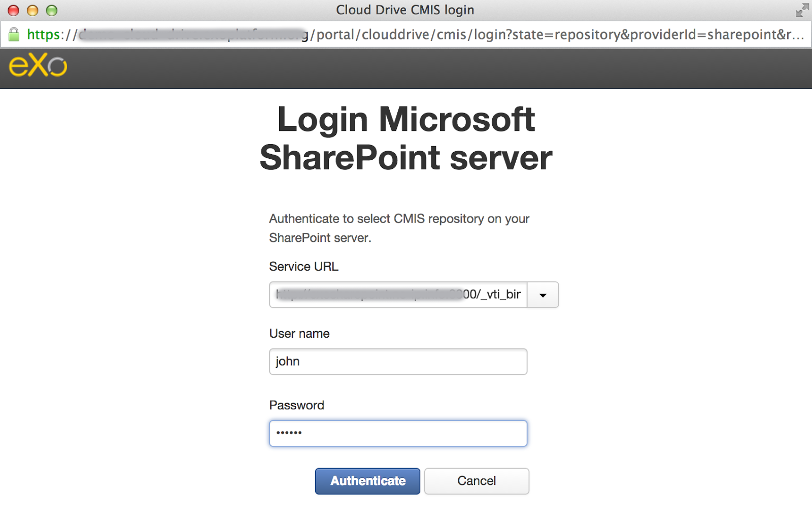The image size is (812, 531).
Task: Close the window with the red button
Action: [x=14, y=10]
